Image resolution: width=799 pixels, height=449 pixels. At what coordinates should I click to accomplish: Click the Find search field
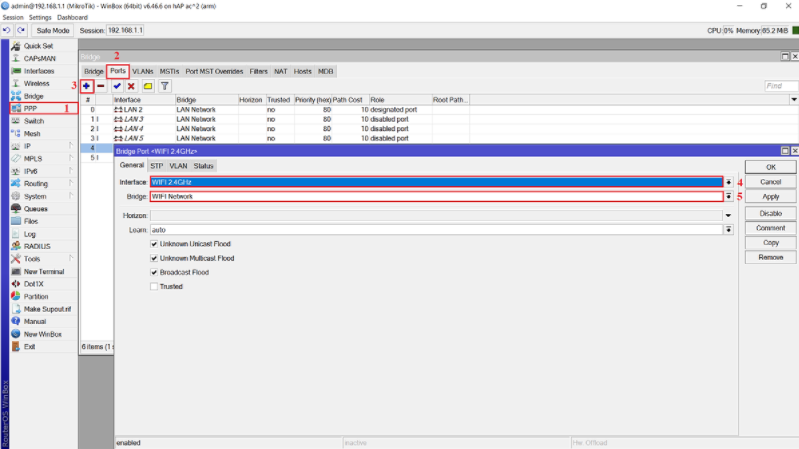point(780,87)
